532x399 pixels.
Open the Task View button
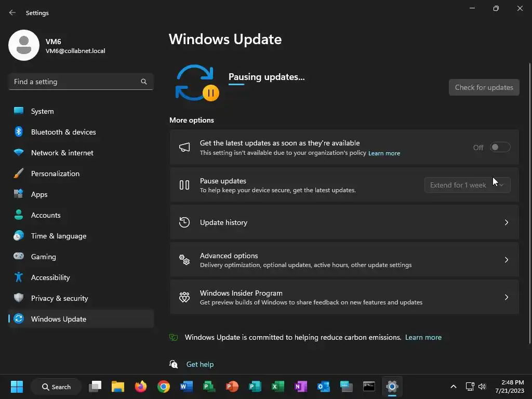point(95,387)
